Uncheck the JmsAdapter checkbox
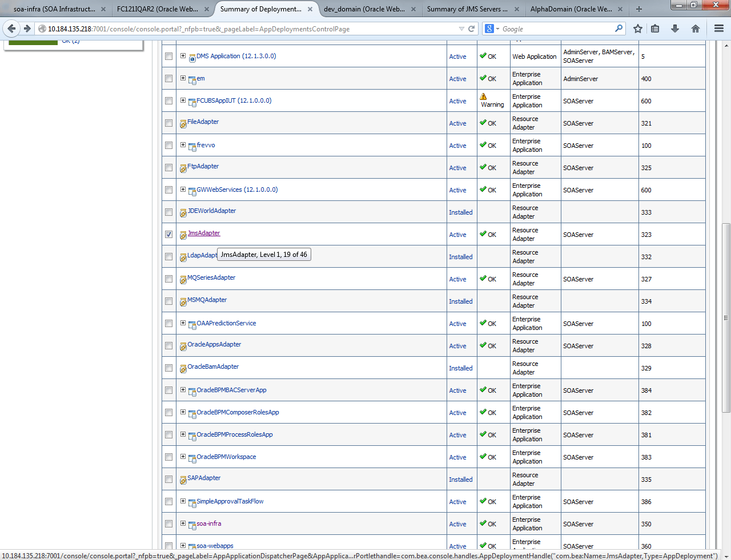 click(168, 234)
